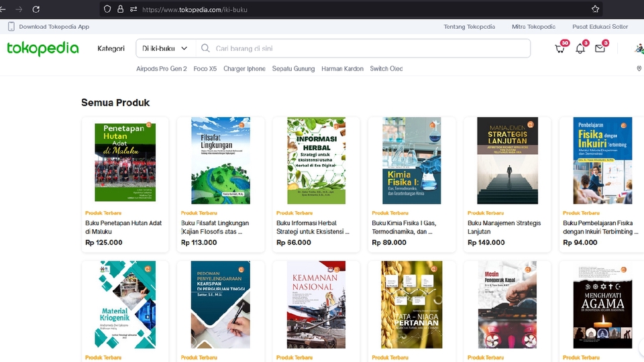Open tracking protection shield icon
Image resolution: width=644 pixels, height=362 pixels.
tap(107, 9)
